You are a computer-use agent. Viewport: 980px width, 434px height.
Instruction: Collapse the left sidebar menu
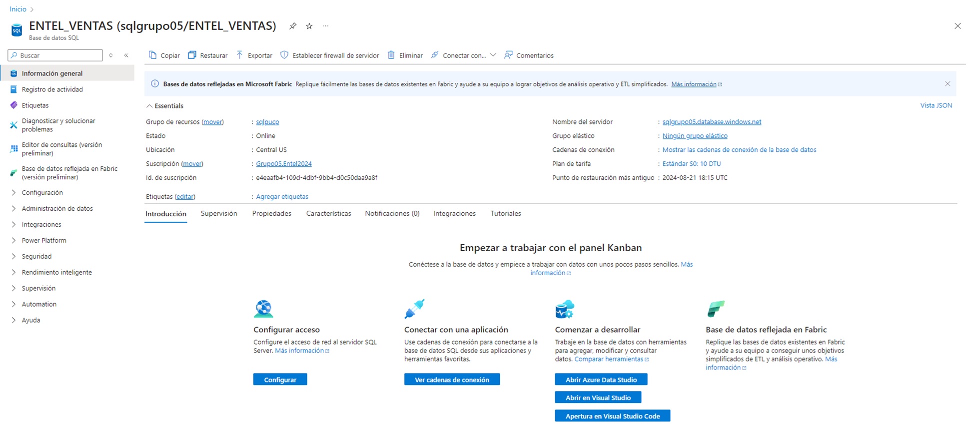coord(126,55)
